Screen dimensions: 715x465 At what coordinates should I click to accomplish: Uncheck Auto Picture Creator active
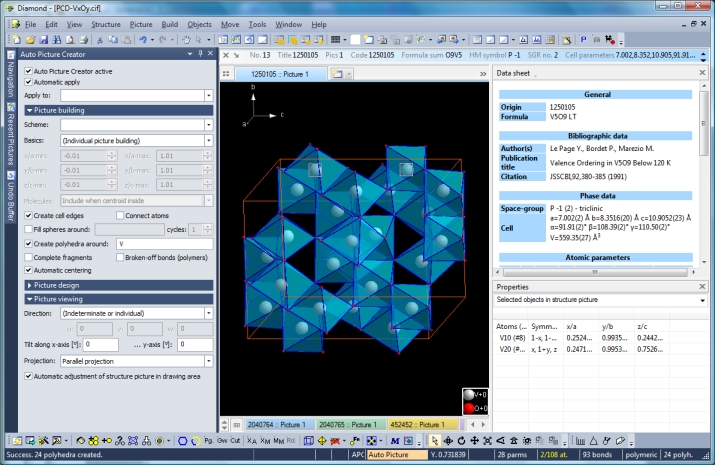tap(28, 72)
